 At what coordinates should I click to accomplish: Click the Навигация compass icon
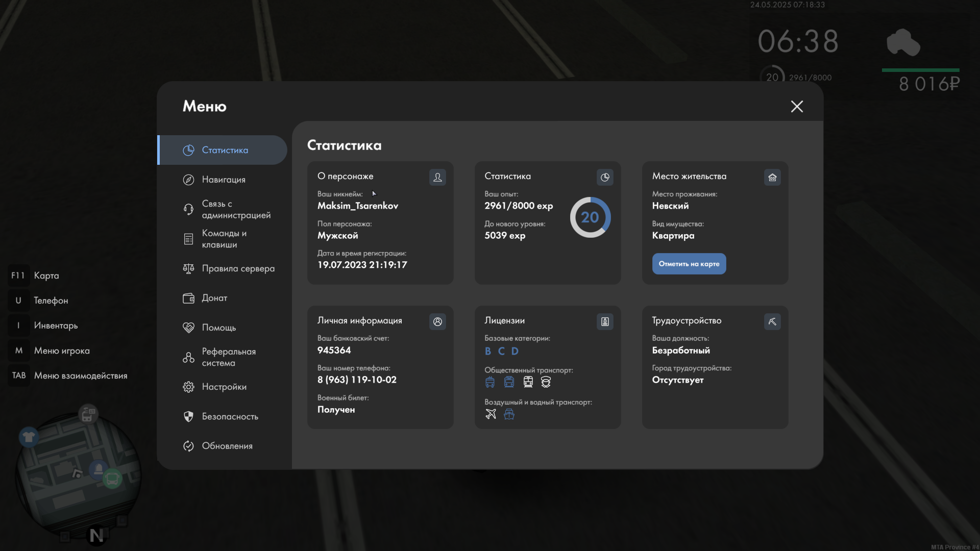click(188, 180)
